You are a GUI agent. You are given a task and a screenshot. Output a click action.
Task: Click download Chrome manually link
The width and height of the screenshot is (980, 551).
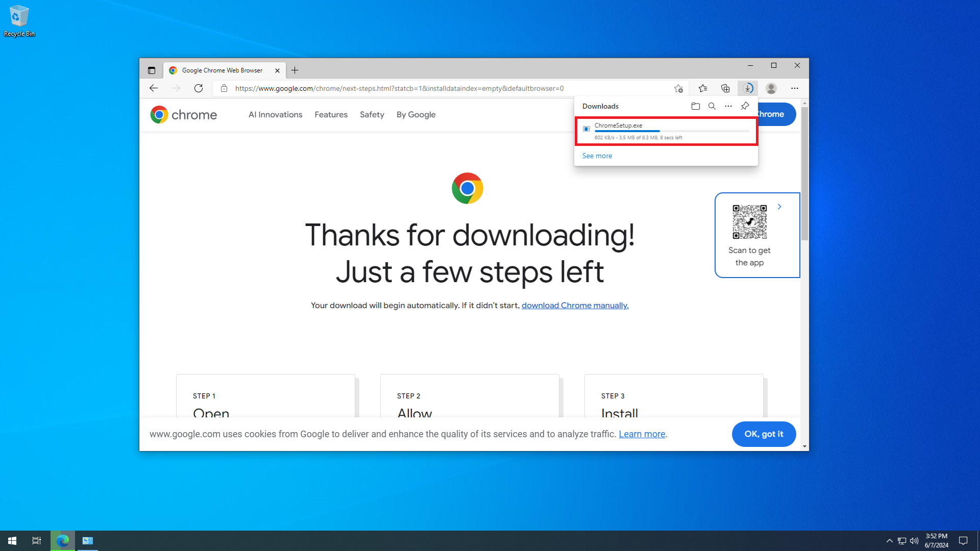pyautogui.click(x=575, y=305)
